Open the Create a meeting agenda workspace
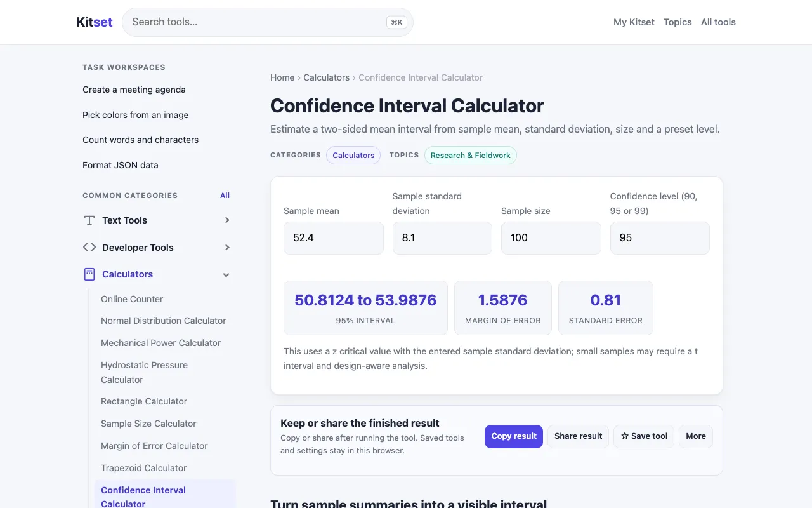 pyautogui.click(x=134, y=90)
